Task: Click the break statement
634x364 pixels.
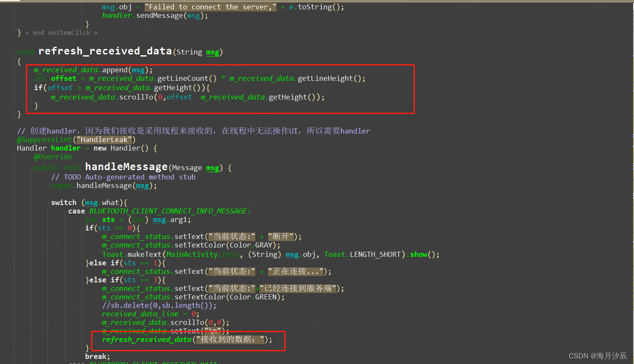Action: point(96,356)
